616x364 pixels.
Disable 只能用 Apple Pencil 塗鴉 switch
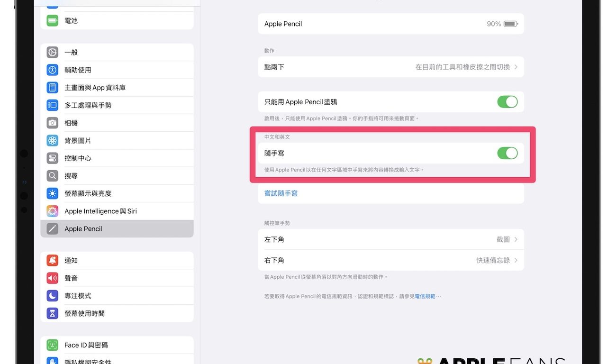pos(507,102)
